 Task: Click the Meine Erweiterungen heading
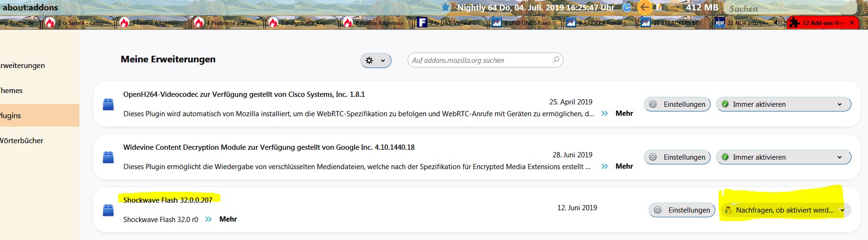[168, 60]
